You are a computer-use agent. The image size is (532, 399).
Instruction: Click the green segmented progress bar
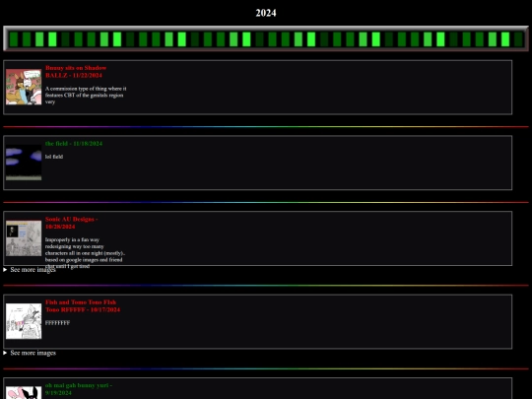[266, 38]
